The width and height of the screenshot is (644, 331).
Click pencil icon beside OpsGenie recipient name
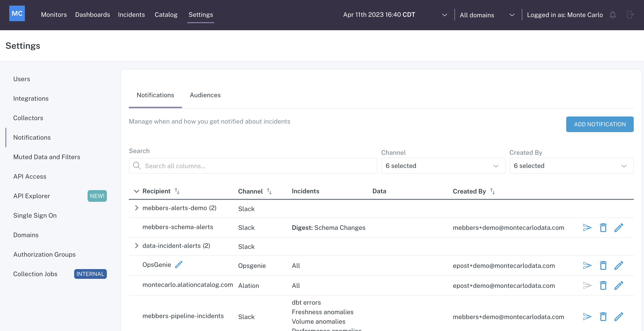coord(179,264)
